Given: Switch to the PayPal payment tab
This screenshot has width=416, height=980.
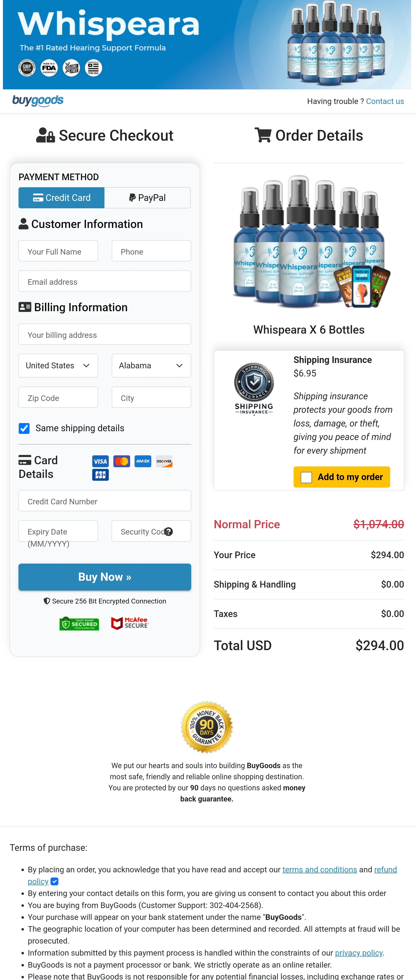Looking at the screenshot, I should [147, 197].
